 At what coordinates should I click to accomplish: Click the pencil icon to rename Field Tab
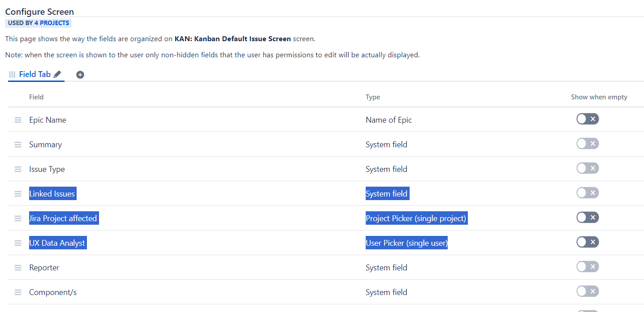57,75
